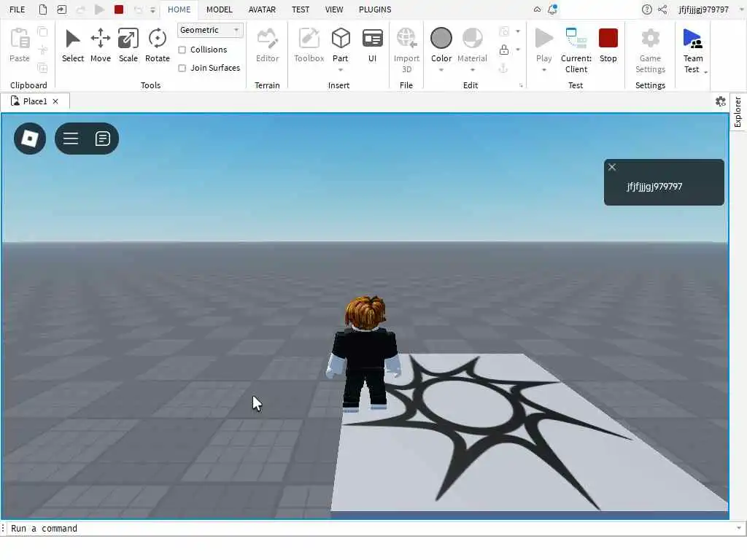Expand the Part dropdown arrow

pyautogui.click(x=341, y=70)
